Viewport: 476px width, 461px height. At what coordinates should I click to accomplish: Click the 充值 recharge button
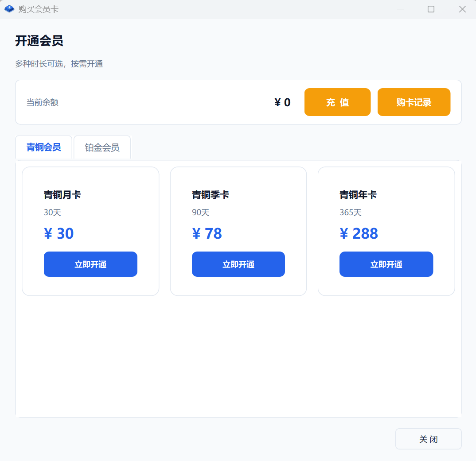(337, 102)
